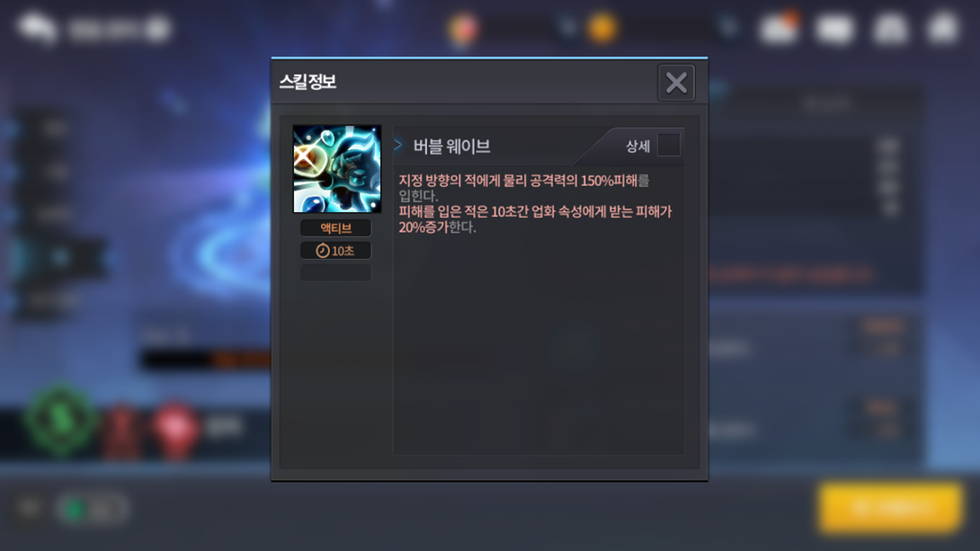Open the home icon at the top right
Screen dimensions: 980x551
(x=944, y=28)
